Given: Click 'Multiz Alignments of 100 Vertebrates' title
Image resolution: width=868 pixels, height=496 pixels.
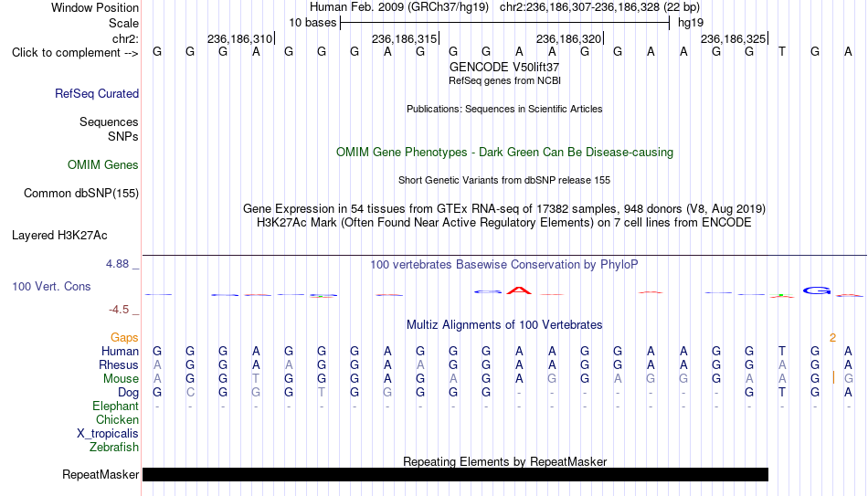Looking at the screenshot, I should 504,325.
